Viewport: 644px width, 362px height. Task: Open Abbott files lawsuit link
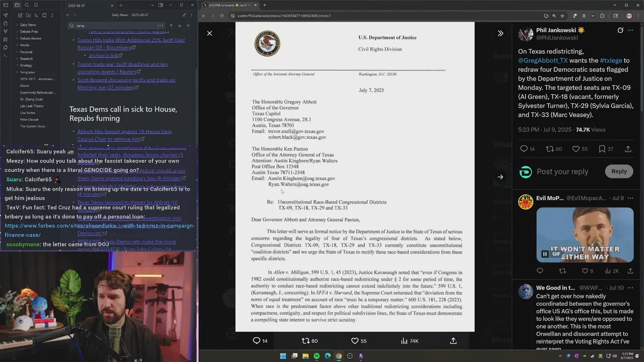point(124,135)
